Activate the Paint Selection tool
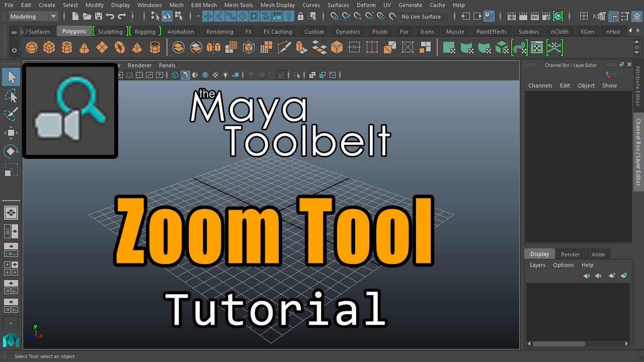The height and width of the screenshot is (362, 644). 11,114
